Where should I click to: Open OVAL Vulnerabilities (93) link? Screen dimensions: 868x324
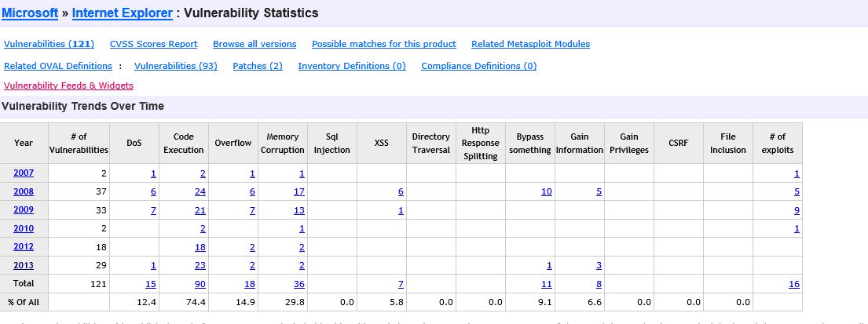[x=176, y=66]
